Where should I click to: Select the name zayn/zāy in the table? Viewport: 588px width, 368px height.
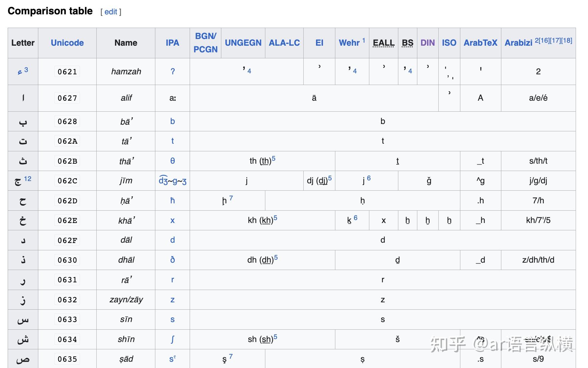pyautogui.click(x=126, y=299)
